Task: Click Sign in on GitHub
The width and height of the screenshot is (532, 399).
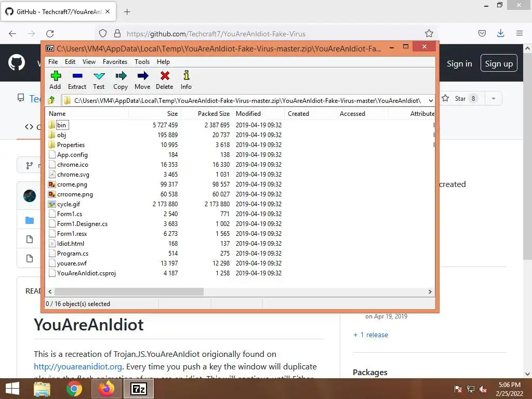Action: 459,63
